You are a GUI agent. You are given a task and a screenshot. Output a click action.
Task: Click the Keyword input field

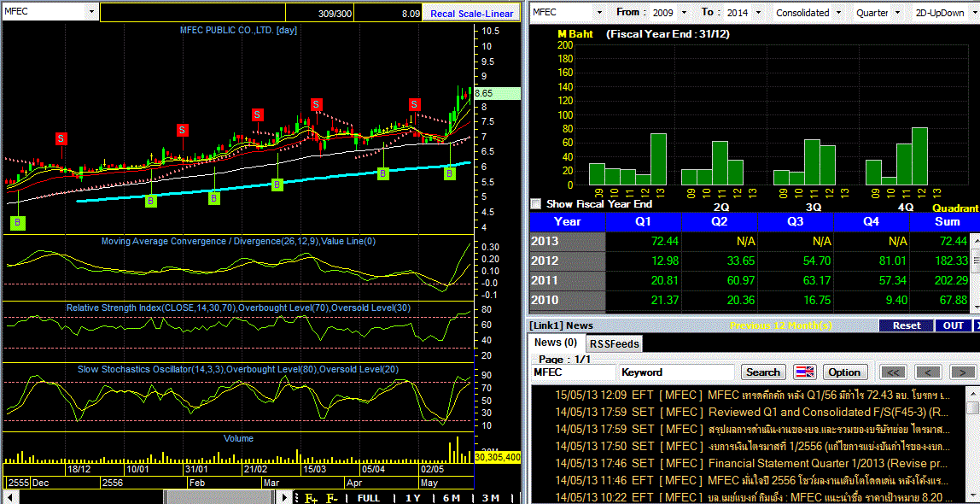click(677, 372)
